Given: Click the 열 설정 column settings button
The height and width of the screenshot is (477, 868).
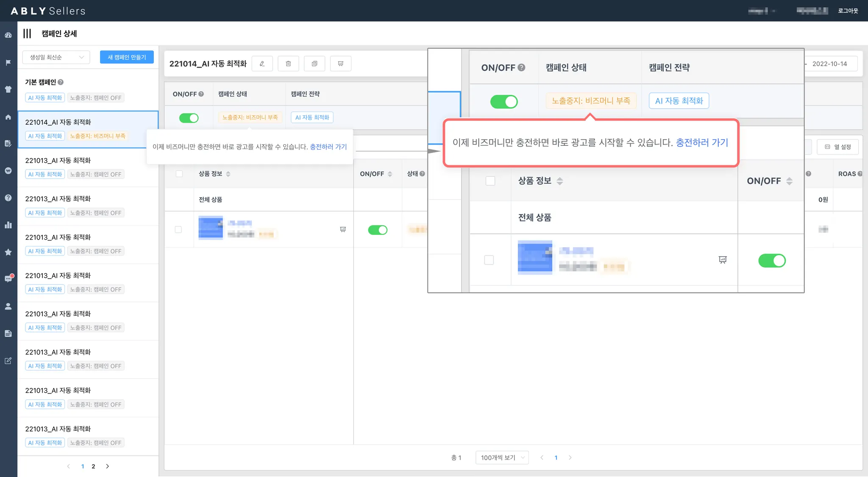Looking at the screenshot, I should [837, 147].
